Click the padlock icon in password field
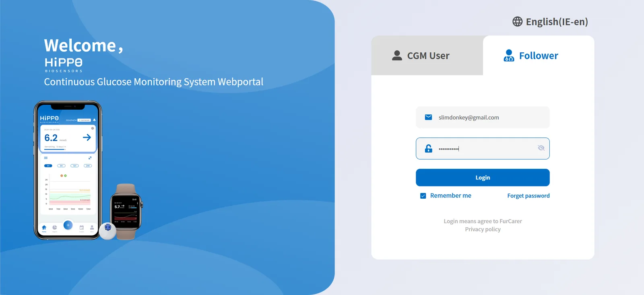The height and width of the screenshot is (295, 644). [428, 149]
